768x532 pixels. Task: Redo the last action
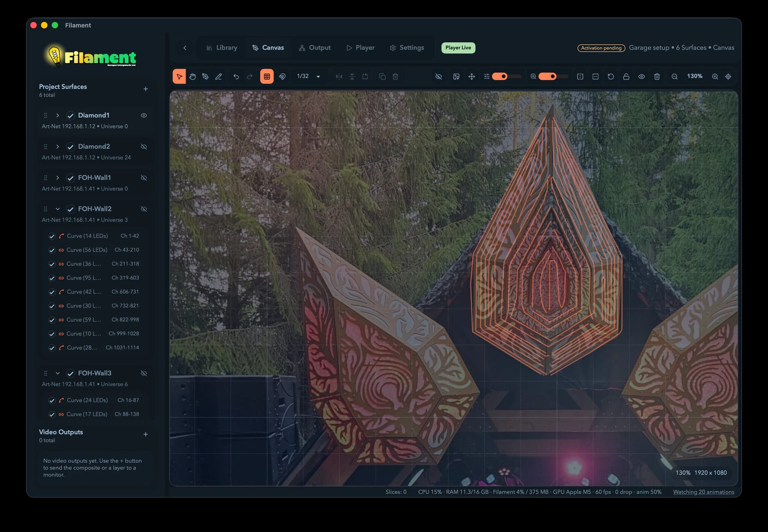pyautogui.click(x=250, y=76)
